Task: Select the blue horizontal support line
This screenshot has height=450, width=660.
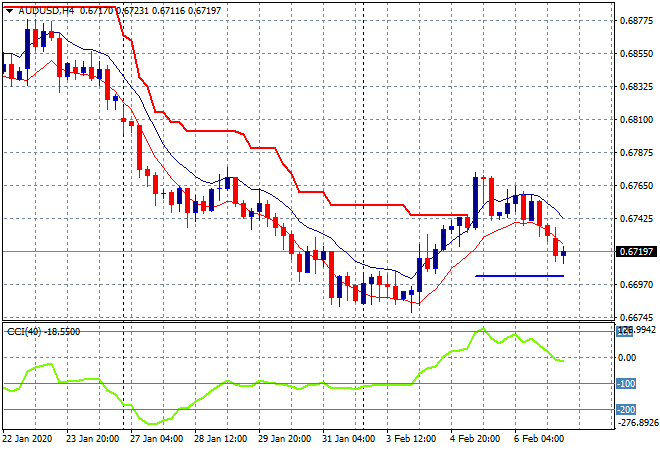Action: pyautogui.click(x=519, y=275)
